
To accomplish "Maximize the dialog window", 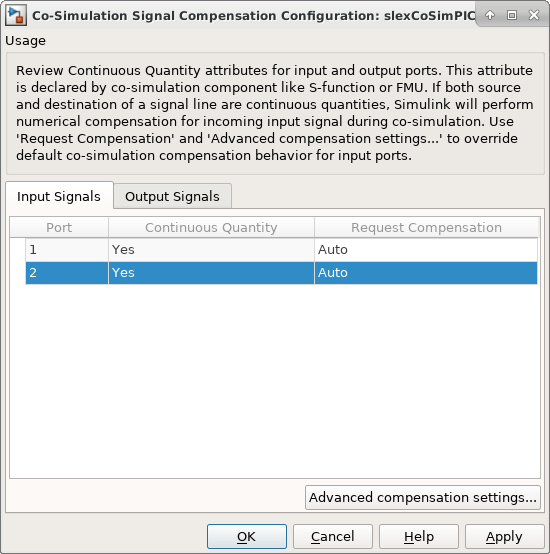I will [x=512, y=15].
